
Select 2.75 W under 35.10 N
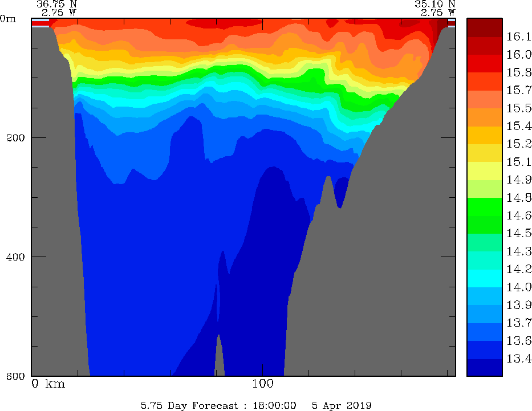[438, 13]
